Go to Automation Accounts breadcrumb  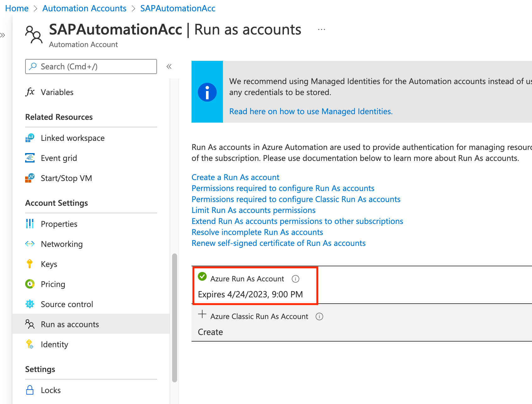[84, 8]
